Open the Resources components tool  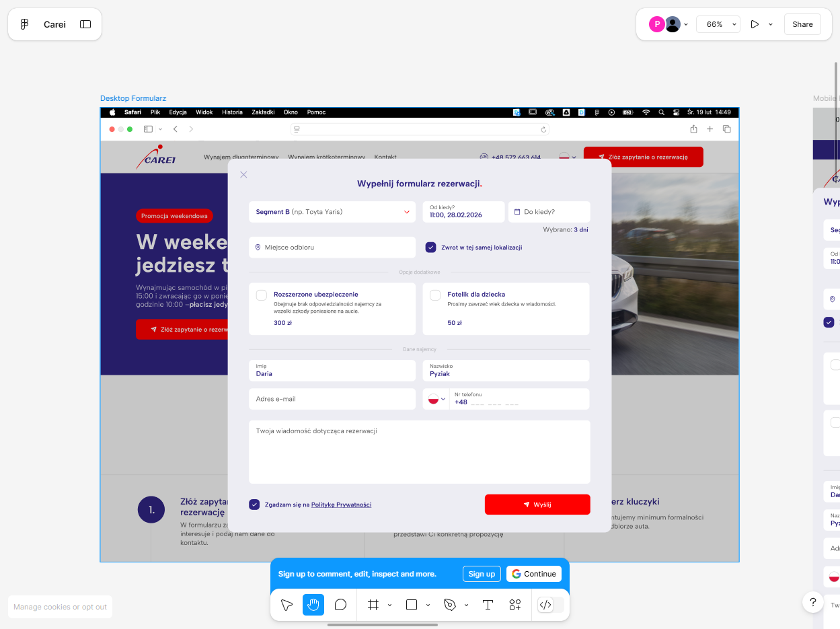point(515,605)
